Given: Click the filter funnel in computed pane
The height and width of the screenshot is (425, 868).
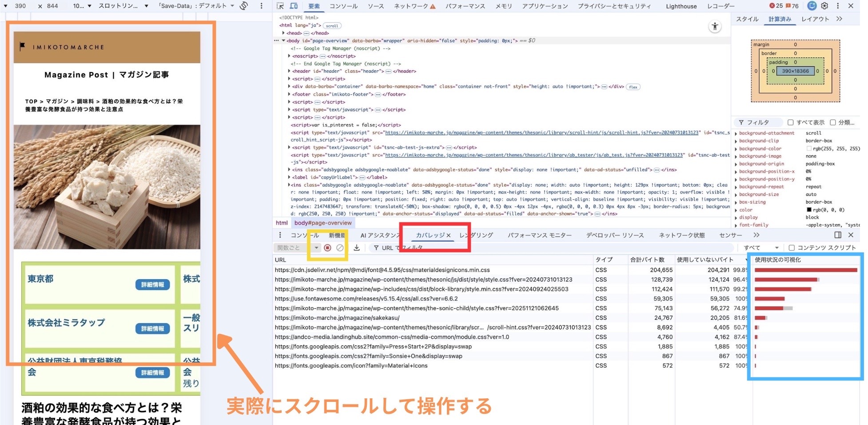Looking at the screenshot, I should tap(741, 122).
